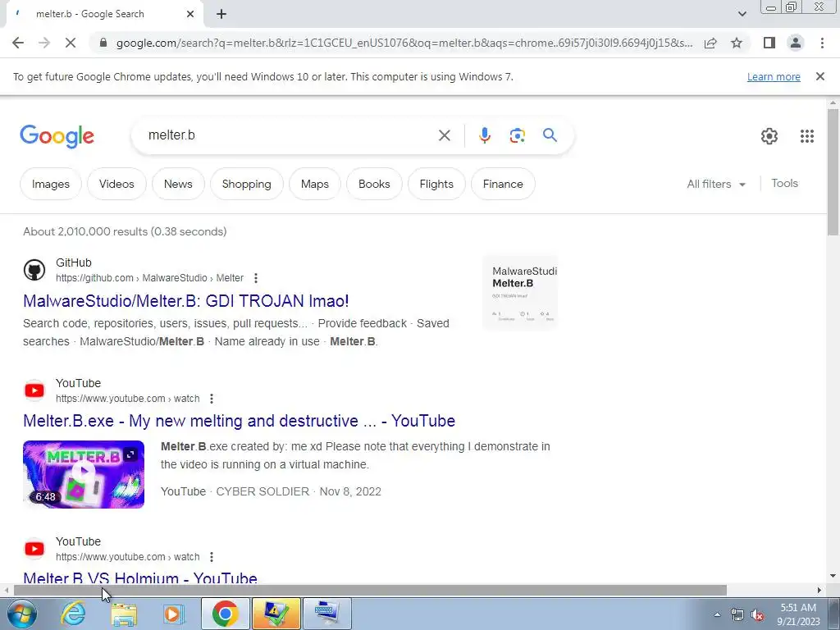Image resolution: width=840 pixels, height=630 pixels.
Task: Click YouTube favicon of Melter.B.exe result
Action: pyautogui.click(x=34, y=390)
